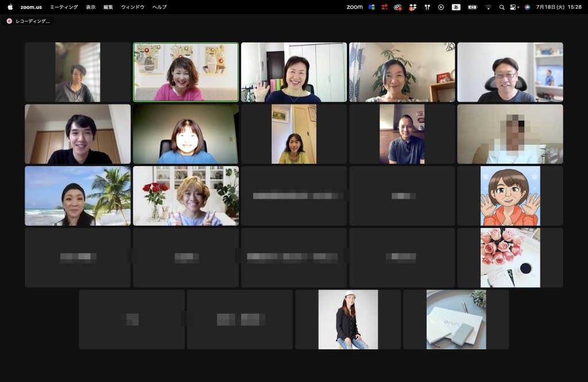Click the Japanese input source indicator
Screen dimensions: 588x382
pos(456,7)
